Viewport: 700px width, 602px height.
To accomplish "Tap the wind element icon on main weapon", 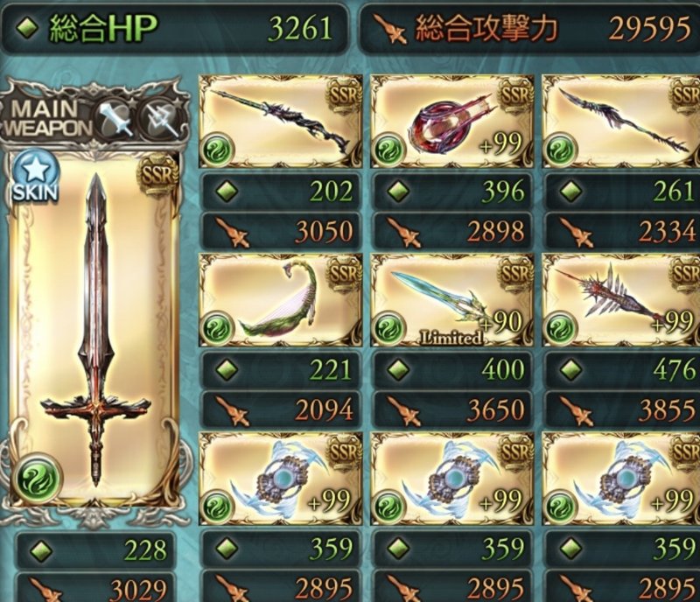I will click(38, 479).
